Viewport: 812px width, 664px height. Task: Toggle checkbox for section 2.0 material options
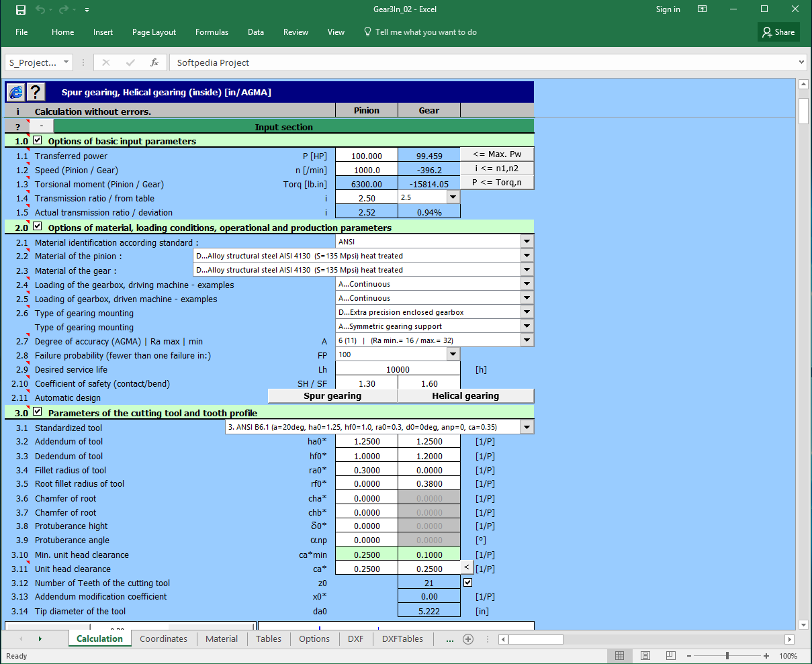click(38, 227)
